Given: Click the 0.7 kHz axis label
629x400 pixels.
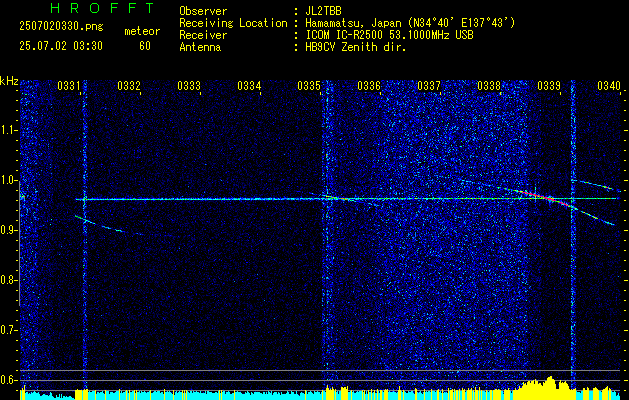Looking at the screenshot, I should tap(9, 330).
